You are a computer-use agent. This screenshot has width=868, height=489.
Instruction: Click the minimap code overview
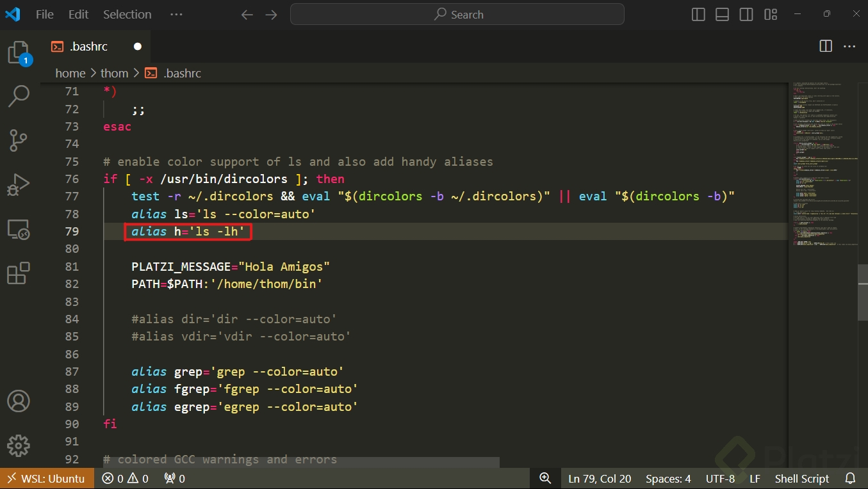pos(823,163)
